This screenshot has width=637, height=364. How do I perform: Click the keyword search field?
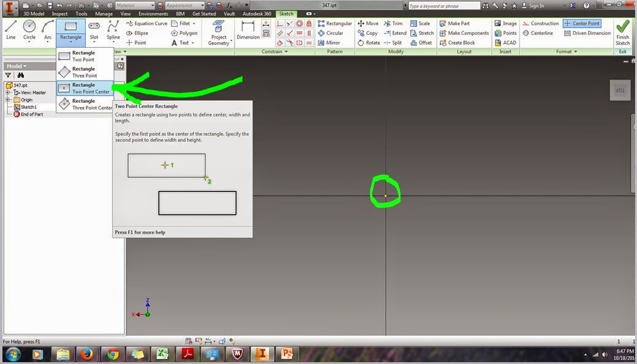(444, 6)
